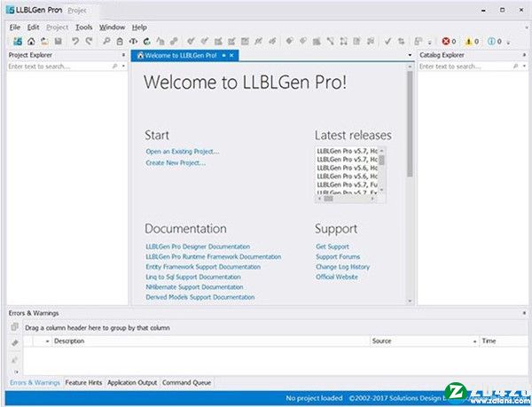Switch to the Feature Hints tab

click(83, 382)
